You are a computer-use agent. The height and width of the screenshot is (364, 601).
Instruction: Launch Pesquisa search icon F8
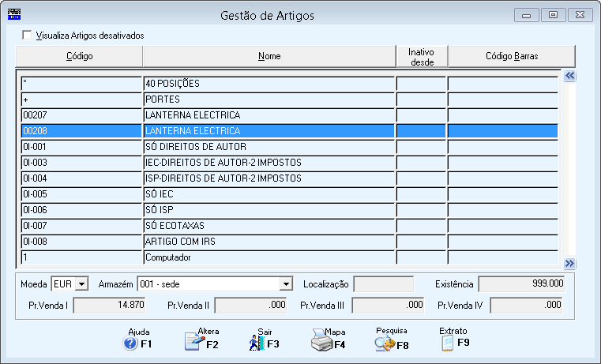click(385, 343)
